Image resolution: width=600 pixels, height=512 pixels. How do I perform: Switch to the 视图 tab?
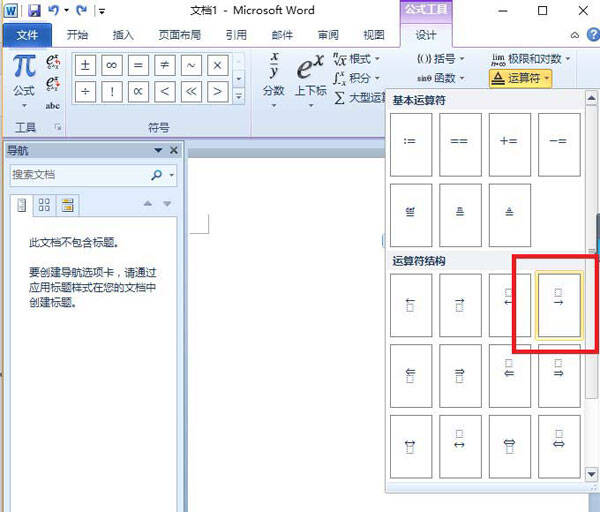tap(373, 35)
